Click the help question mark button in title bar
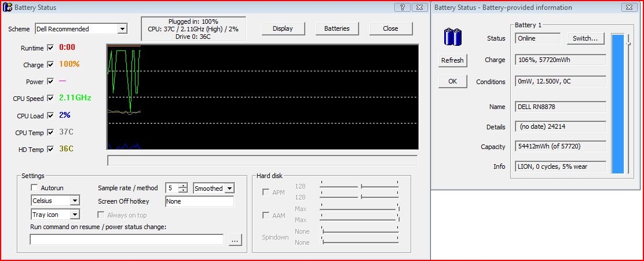 coord(402,7)
